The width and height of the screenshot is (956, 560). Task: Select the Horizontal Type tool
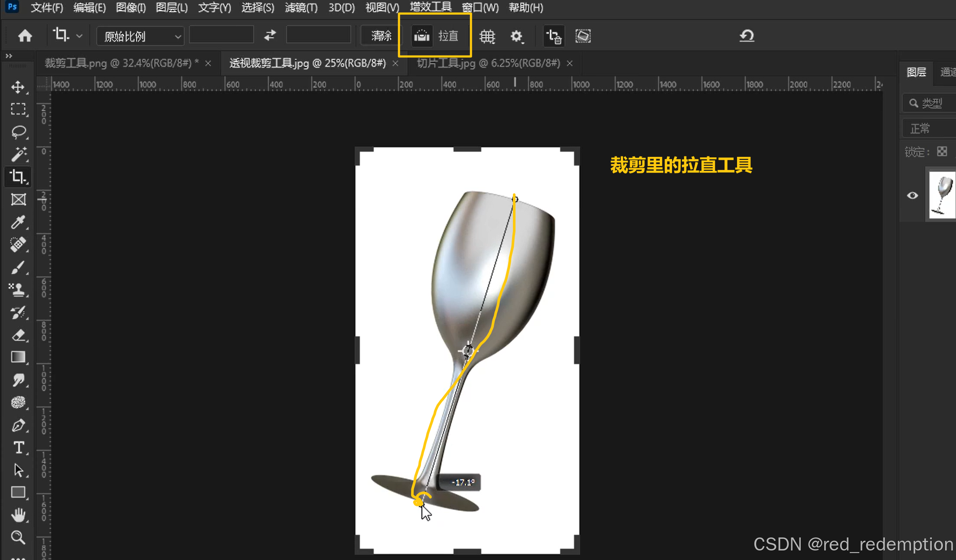18,447
